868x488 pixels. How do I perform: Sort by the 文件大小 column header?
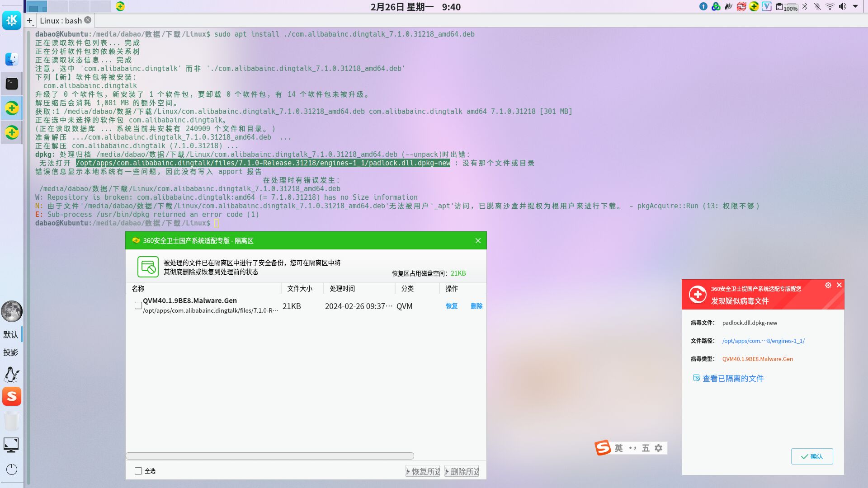click(x=302, y=288)
